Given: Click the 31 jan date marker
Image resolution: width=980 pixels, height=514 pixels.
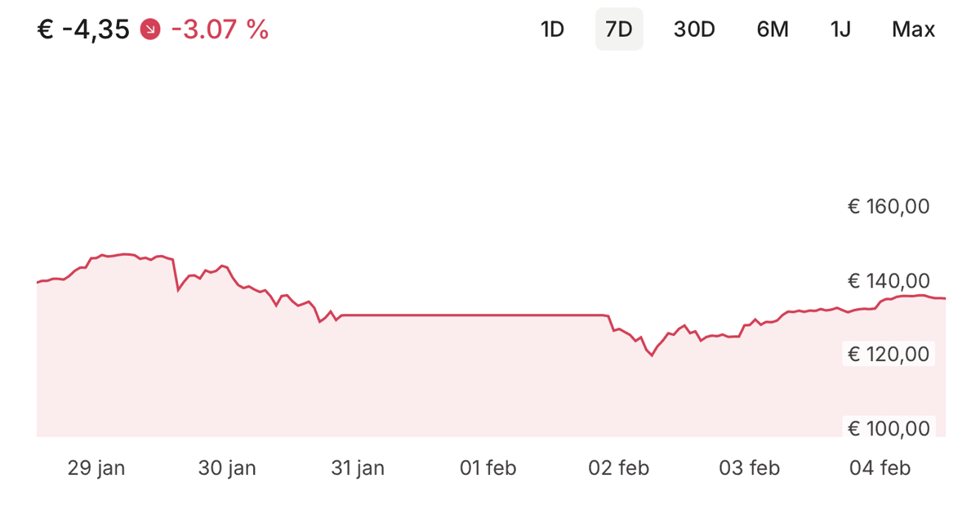Looking at the screenshot, I should coord(358,468).
